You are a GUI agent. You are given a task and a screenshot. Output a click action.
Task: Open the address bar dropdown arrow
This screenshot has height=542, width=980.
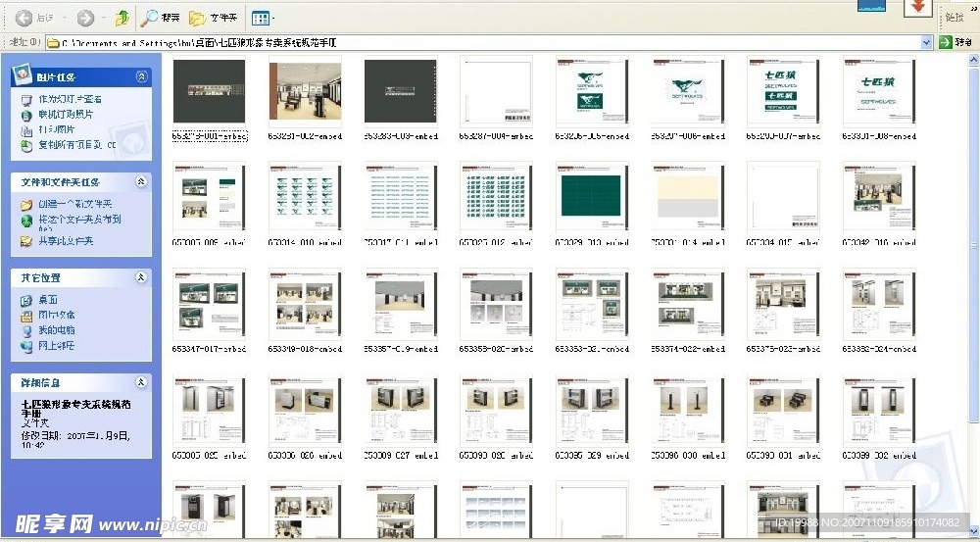click(926, 42)
